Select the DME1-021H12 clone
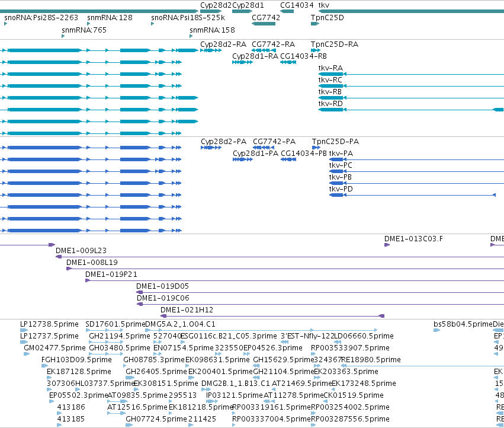This screenshot has width=504, height=428. [187, 310]
